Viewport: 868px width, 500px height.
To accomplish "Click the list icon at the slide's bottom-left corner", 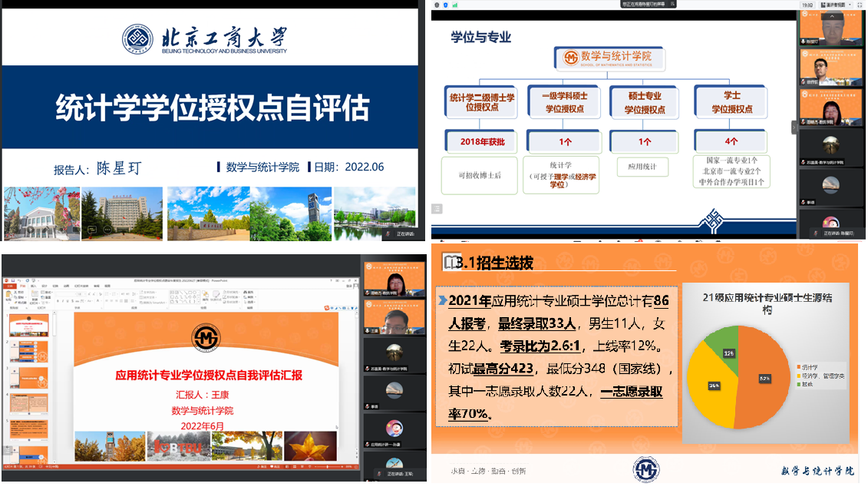I will (437, 209).
